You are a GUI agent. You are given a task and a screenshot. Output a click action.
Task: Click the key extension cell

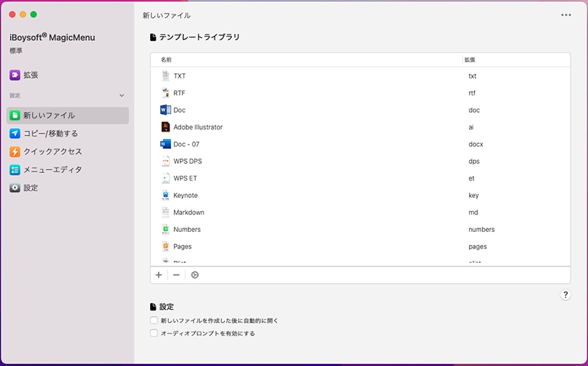pos(473,195)
